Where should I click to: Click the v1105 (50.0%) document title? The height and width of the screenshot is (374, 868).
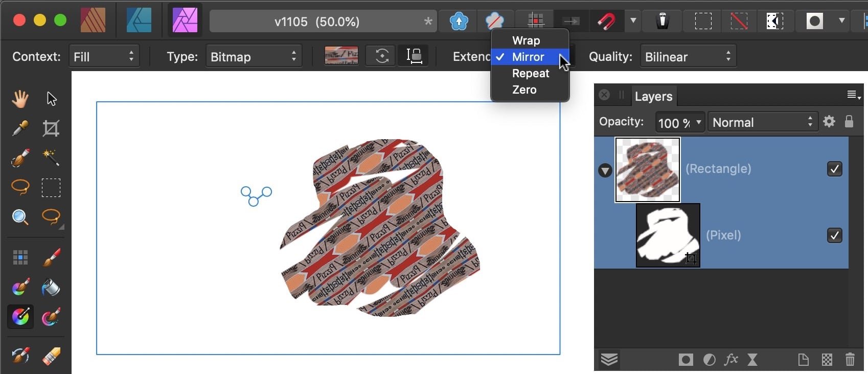(x=317, y=21)
